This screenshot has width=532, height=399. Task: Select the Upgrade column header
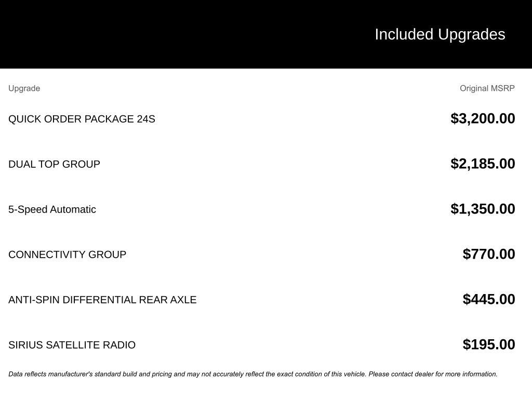tap(24, 88)
